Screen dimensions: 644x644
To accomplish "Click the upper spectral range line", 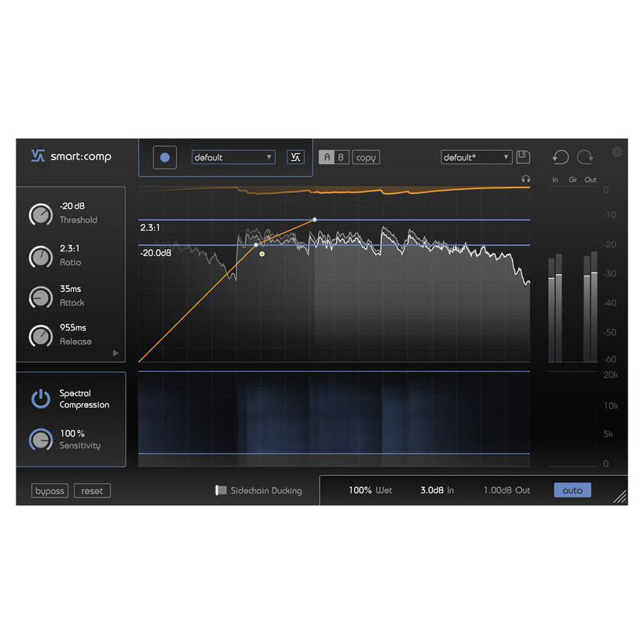I will pos(334,371).
